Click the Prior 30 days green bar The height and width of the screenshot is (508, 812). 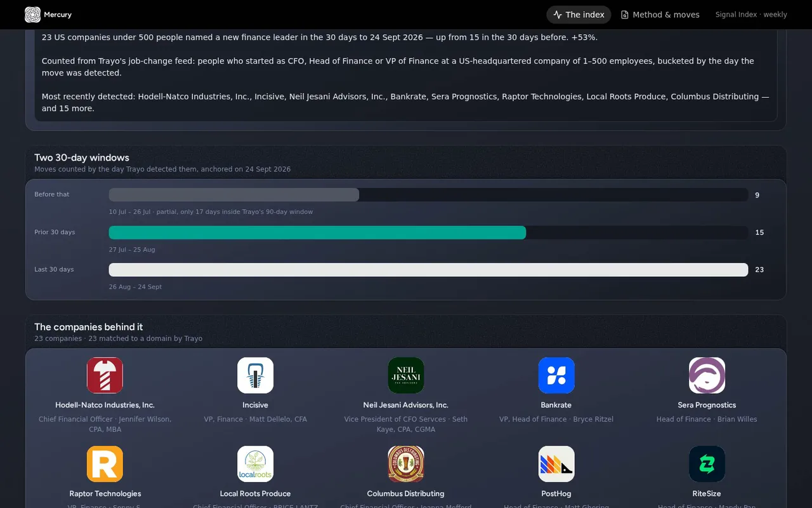tap(317, 232)
